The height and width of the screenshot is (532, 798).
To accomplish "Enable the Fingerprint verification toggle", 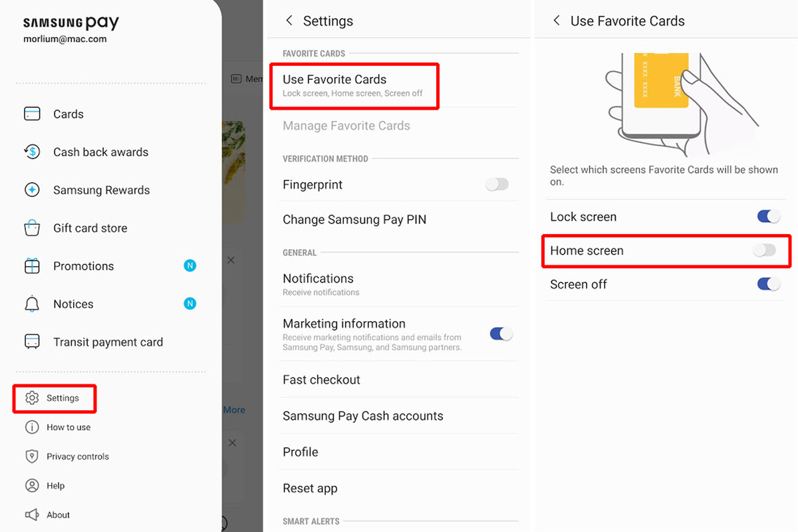I will point(497,184).
